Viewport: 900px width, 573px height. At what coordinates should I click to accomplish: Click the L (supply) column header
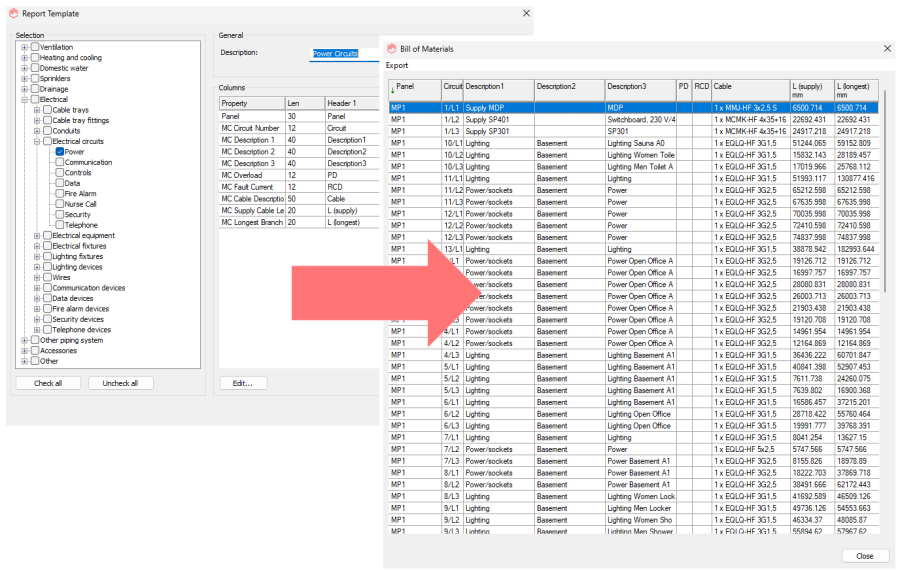[812, 90]
